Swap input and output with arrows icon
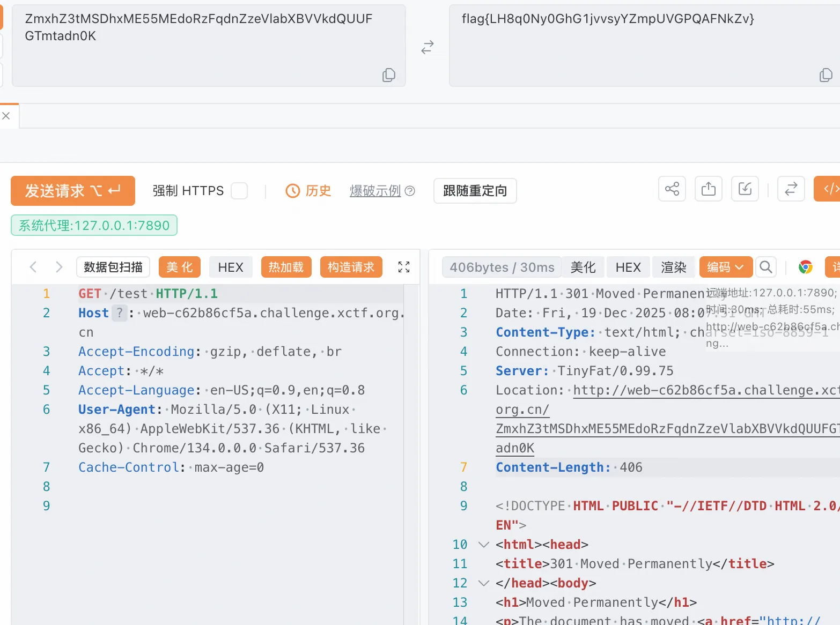The width and height of the screenshot is (840, 625). point(427,48)
